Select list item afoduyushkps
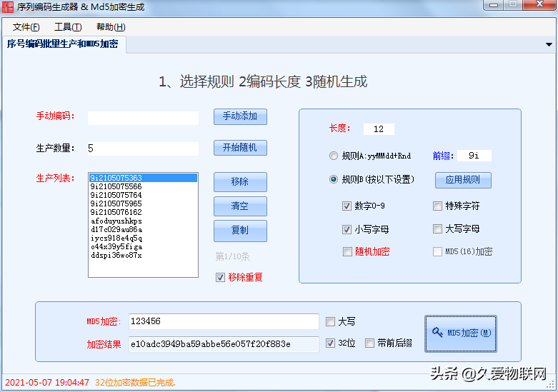Image resolution: width=558 pixels, height=392 pixels. [143, 221]
